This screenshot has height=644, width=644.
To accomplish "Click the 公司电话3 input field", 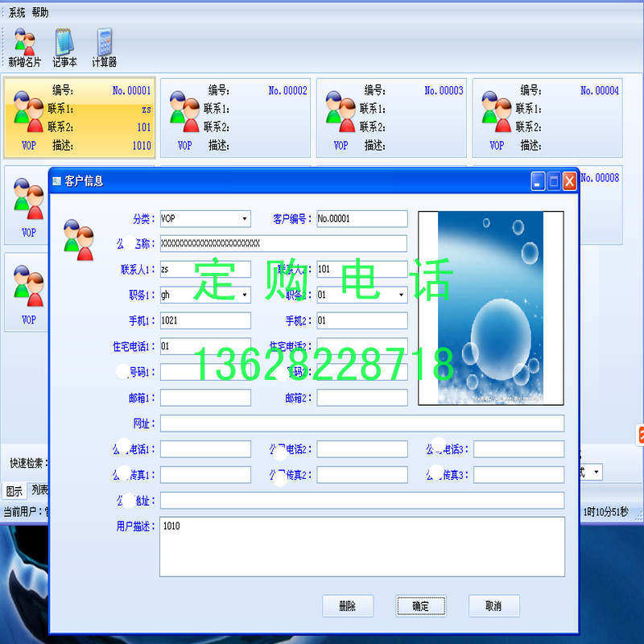I will (518, 449).
